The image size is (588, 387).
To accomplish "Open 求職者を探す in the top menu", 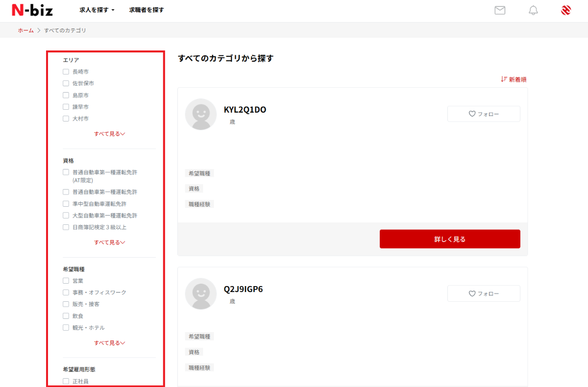I will (x=147, y=10).
